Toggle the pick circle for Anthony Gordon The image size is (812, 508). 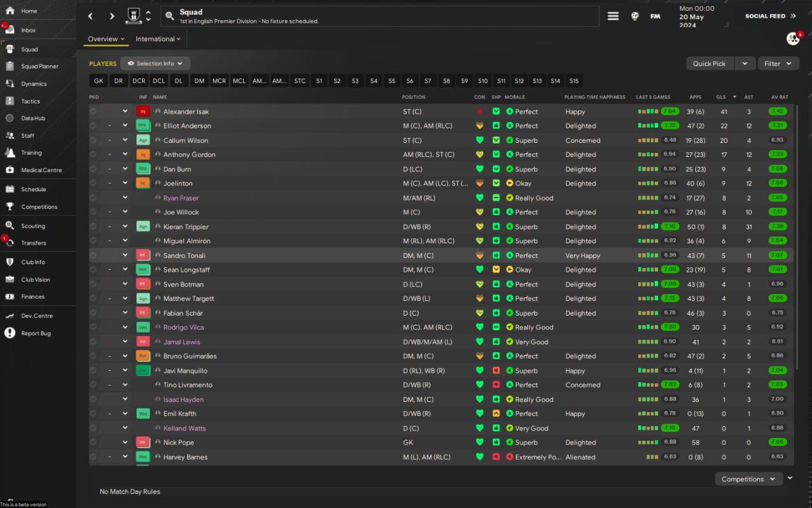tap(93, 154)
